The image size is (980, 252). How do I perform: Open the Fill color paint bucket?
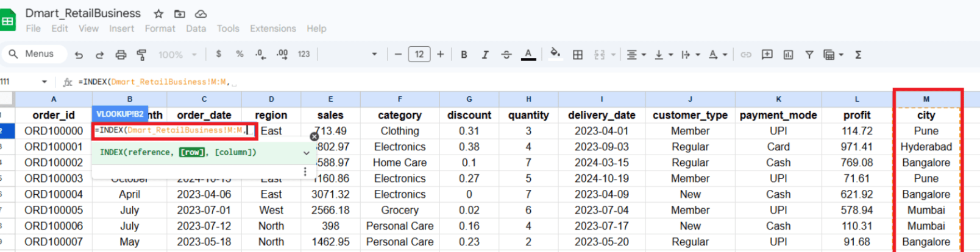[x=555, y=54]
